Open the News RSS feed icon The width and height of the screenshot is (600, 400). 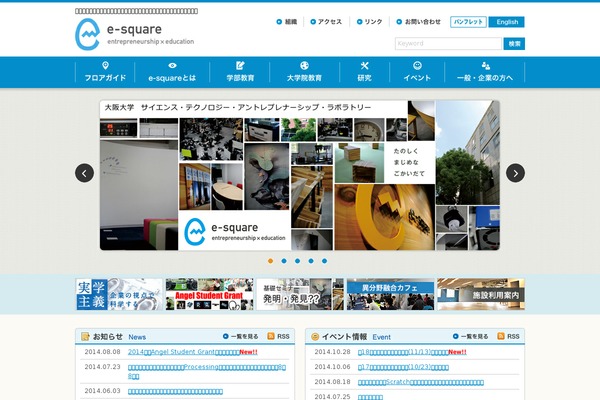[271, 336]
